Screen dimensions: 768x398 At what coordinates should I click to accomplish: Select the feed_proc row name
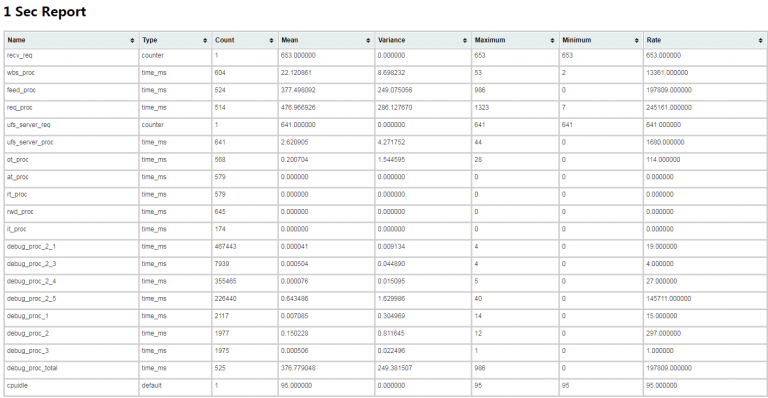click(x=22, y=91)
